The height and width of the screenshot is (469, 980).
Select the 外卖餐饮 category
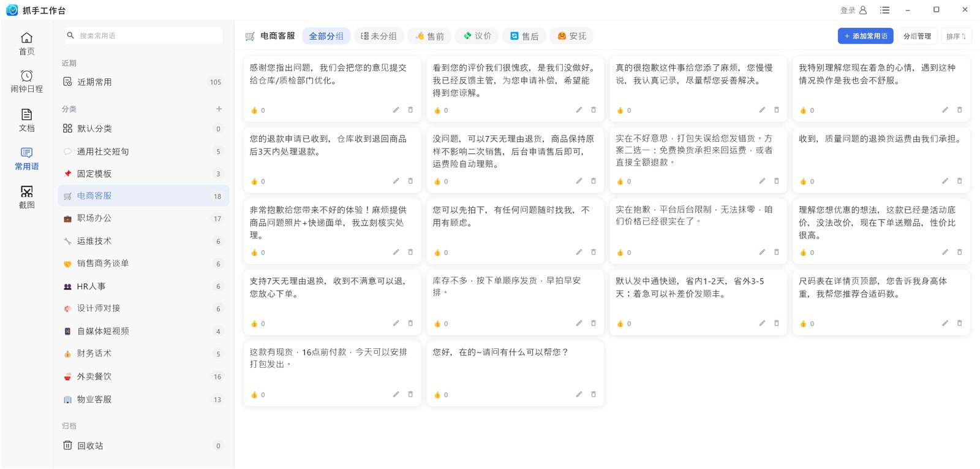(x=144, y=376)
